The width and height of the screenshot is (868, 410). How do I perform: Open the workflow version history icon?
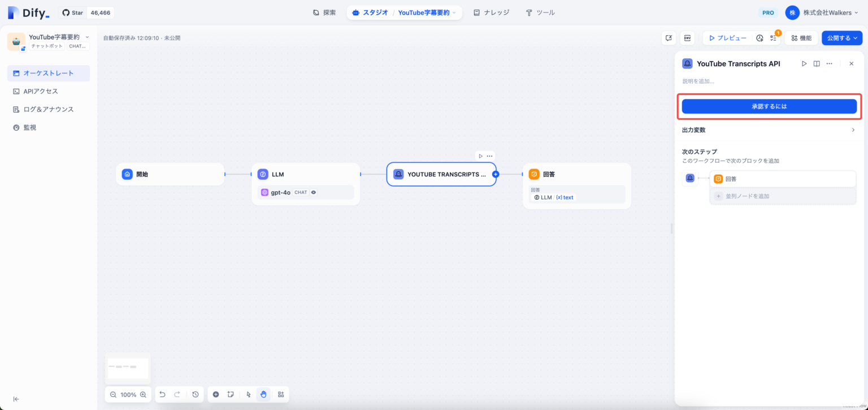196,394
